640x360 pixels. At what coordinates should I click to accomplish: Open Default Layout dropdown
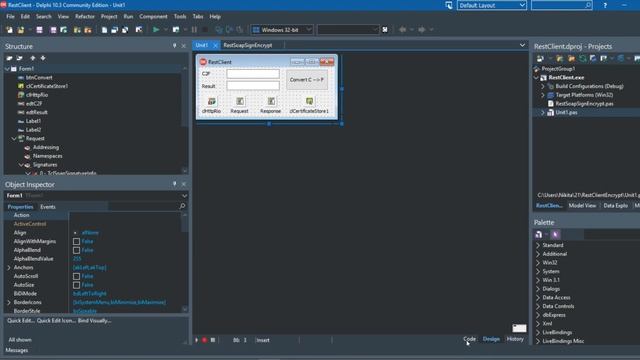tap(522, 5)
